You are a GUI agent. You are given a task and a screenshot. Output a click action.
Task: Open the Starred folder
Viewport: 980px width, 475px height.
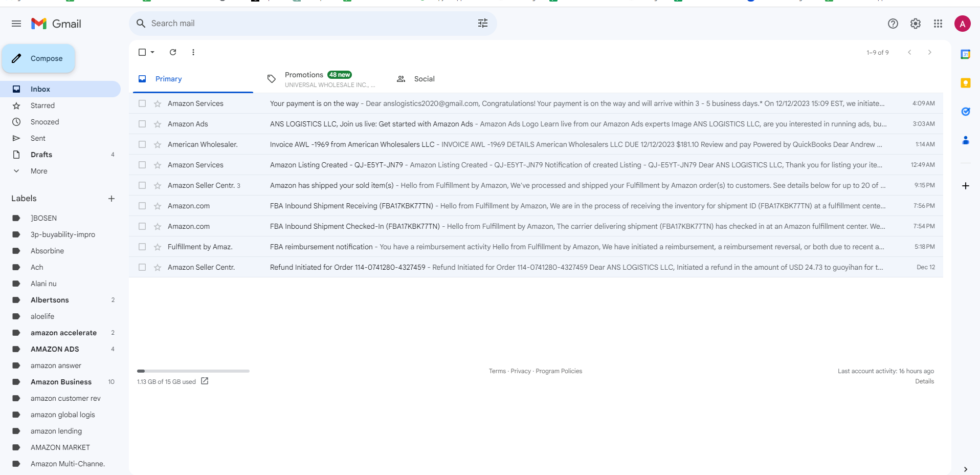(60, 105)
